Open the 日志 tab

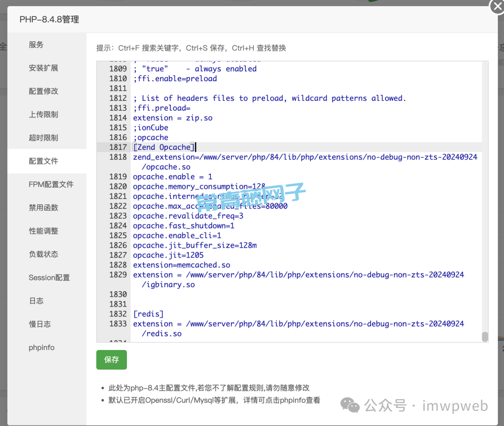(36, 301)
